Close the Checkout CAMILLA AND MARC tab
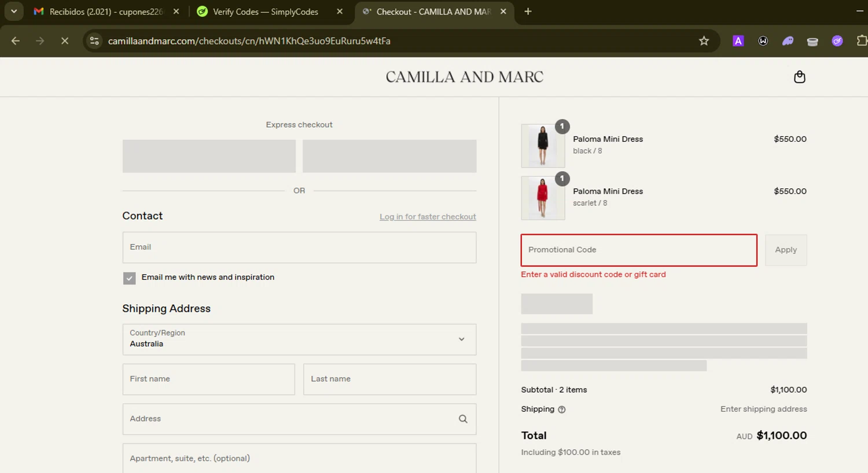The width and height of the screenshot is (868, 473). click(x=503, y=12)
